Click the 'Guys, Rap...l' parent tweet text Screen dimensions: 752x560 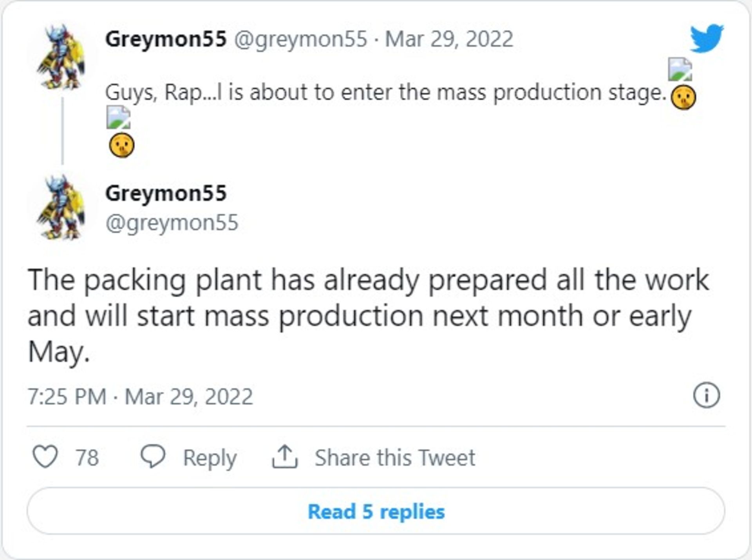385,93
